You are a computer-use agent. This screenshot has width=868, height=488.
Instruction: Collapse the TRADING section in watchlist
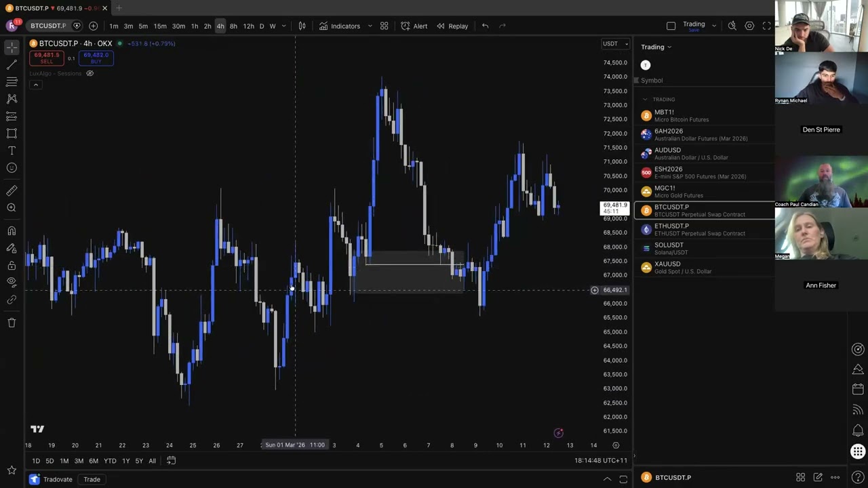pos(645,100)
